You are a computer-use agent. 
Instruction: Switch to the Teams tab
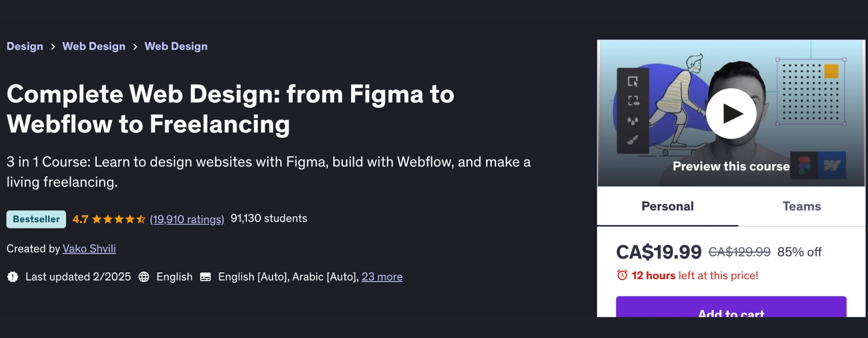tap(801, 206)
